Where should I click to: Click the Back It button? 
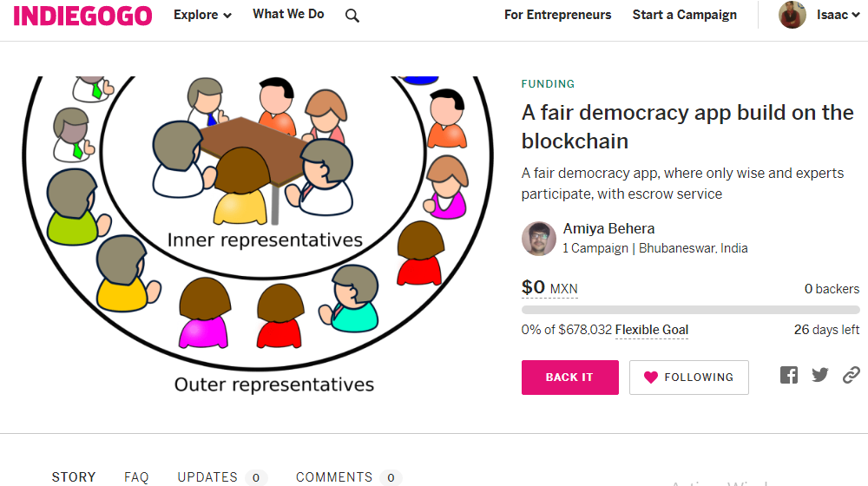pyautogui.click(x=569, y=378)
